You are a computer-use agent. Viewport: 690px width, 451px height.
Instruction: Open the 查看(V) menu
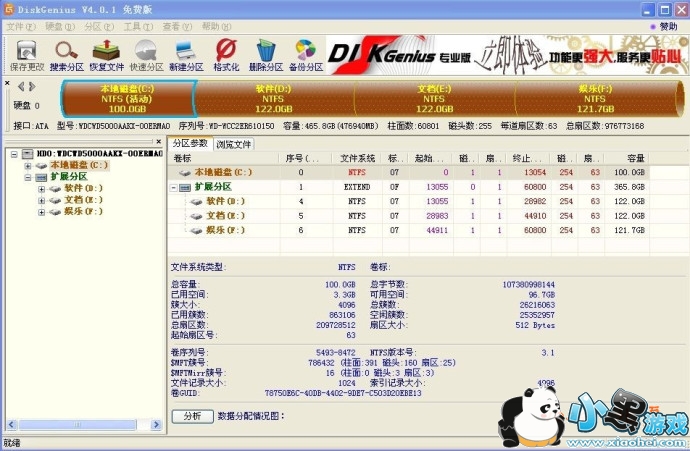click(177, 27)
